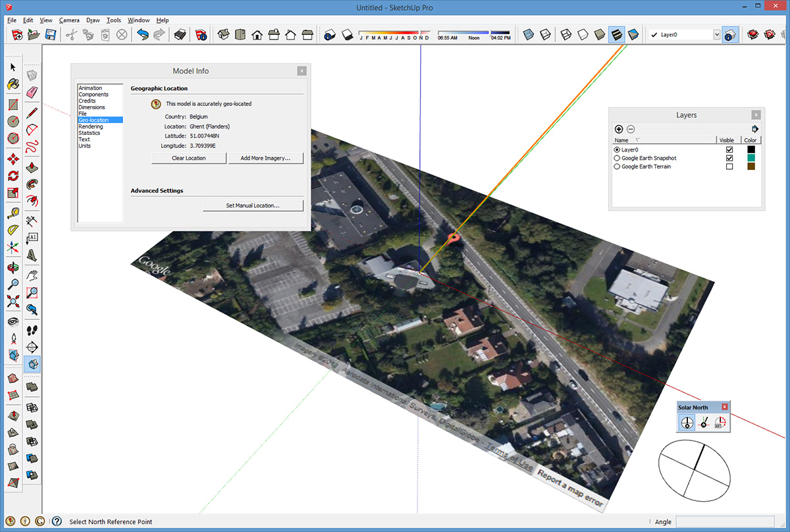The width and height of the screenshot is (790, 532).
Task: Switch to Front view house icon
Action: pos(257,34)
